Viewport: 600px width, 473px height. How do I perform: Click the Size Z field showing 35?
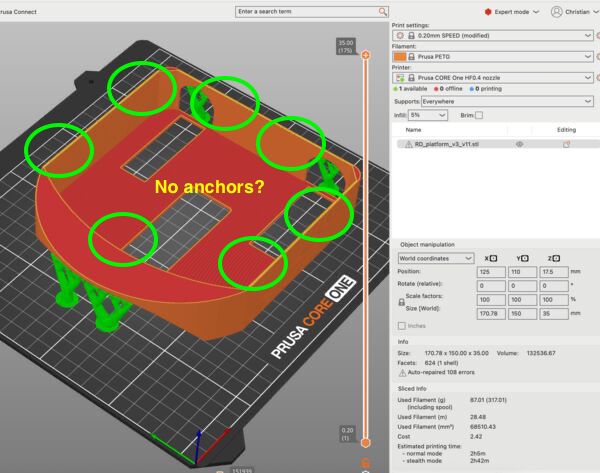[x=554, y=313]
